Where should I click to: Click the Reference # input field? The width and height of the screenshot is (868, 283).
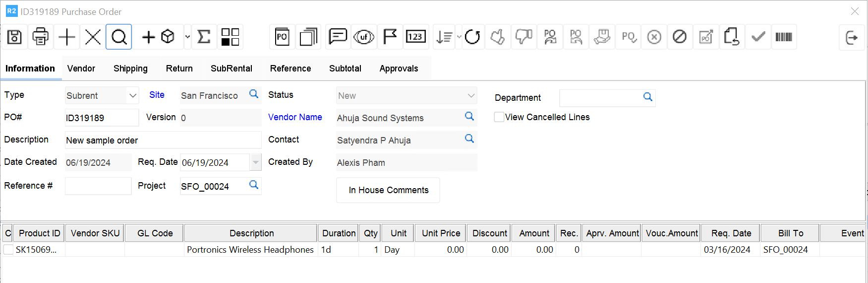(98, 186)
